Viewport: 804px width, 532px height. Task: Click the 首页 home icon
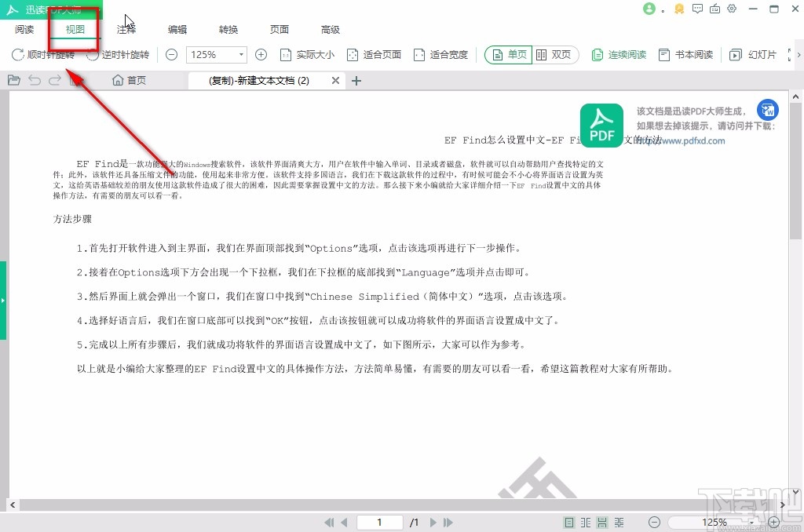tap(128, 80)
